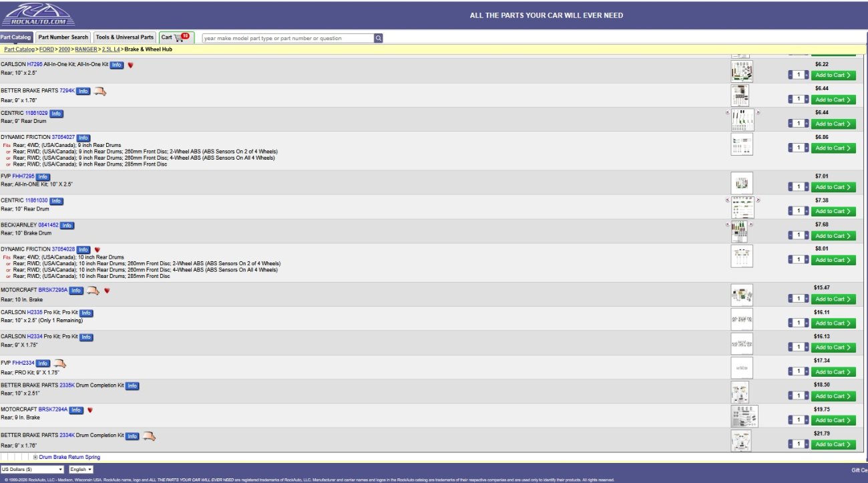Open Info for Better Brake Parts 2335K

pos(132,386)
